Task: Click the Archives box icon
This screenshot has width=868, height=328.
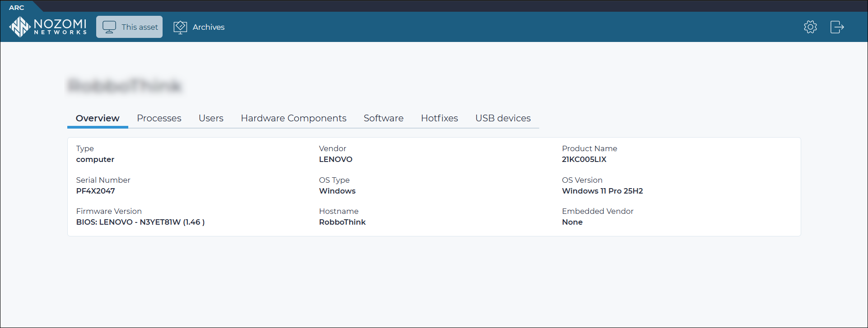Action: (x=180, y=27)
